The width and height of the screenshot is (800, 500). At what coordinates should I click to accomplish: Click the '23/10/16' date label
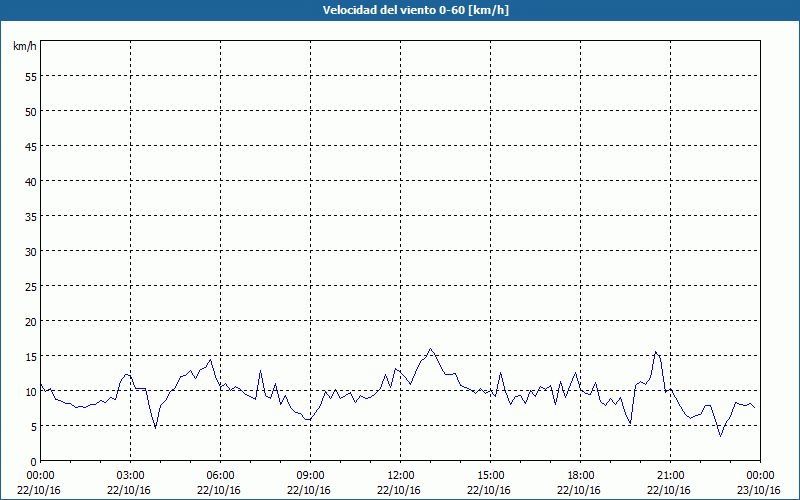point(759,490)
